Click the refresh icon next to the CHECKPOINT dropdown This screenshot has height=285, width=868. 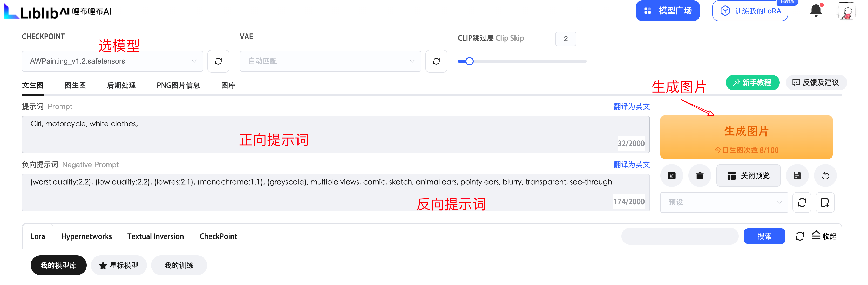(218, 61)
